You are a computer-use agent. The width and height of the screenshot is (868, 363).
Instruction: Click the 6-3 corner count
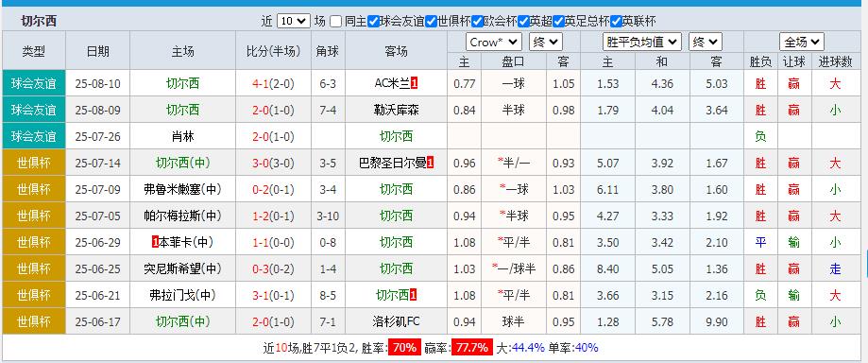coord(328,84)
